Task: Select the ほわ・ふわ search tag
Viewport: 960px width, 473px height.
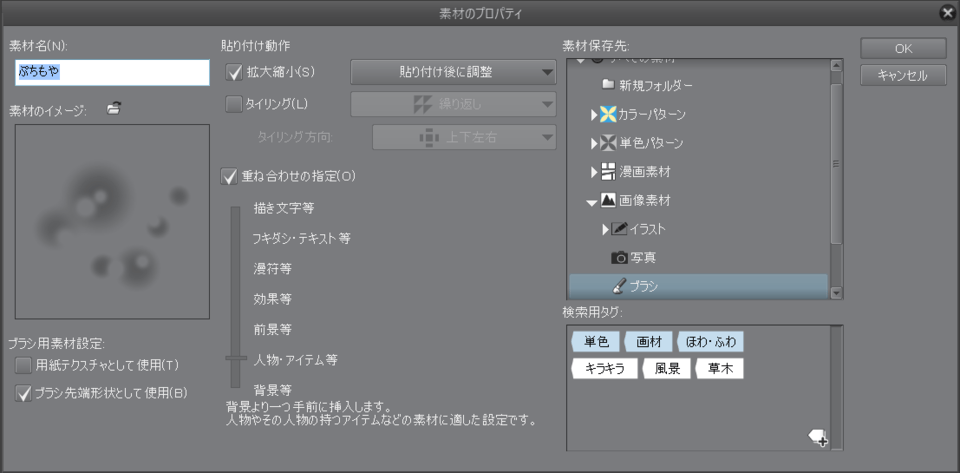Action: click(x=711, y=341)
